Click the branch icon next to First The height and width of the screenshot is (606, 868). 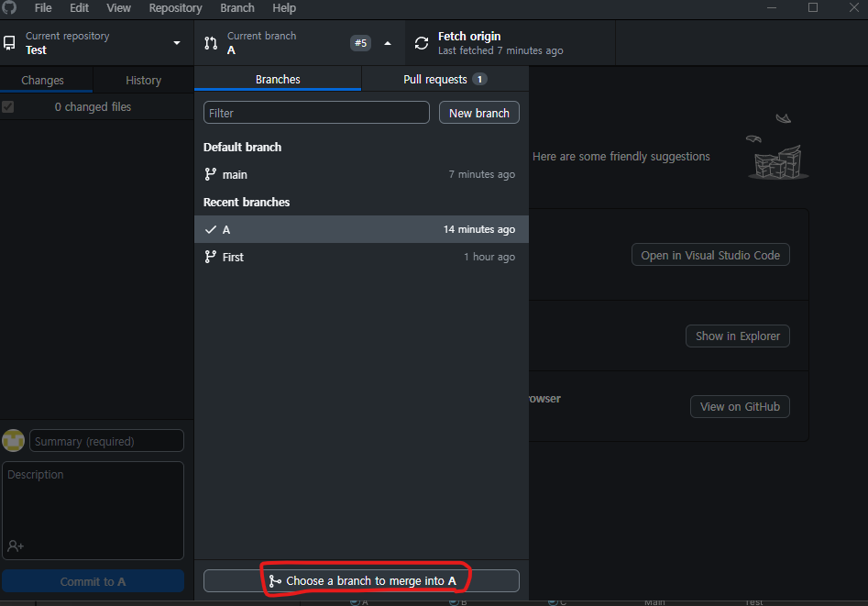tap(211, 257)
